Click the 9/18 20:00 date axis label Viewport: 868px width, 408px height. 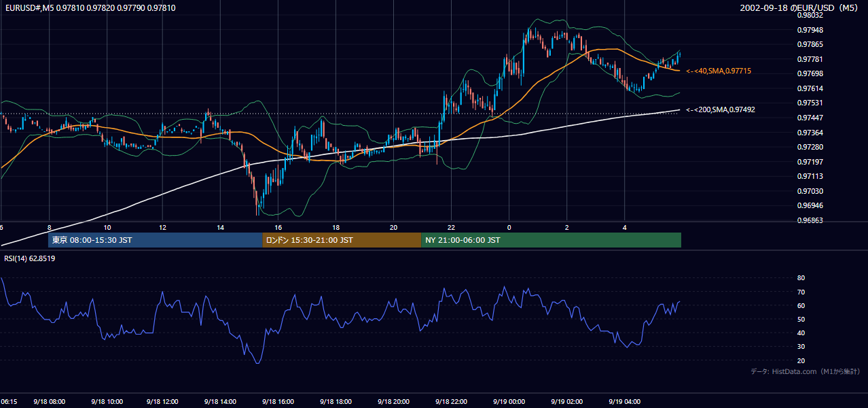tap(393, 402)
